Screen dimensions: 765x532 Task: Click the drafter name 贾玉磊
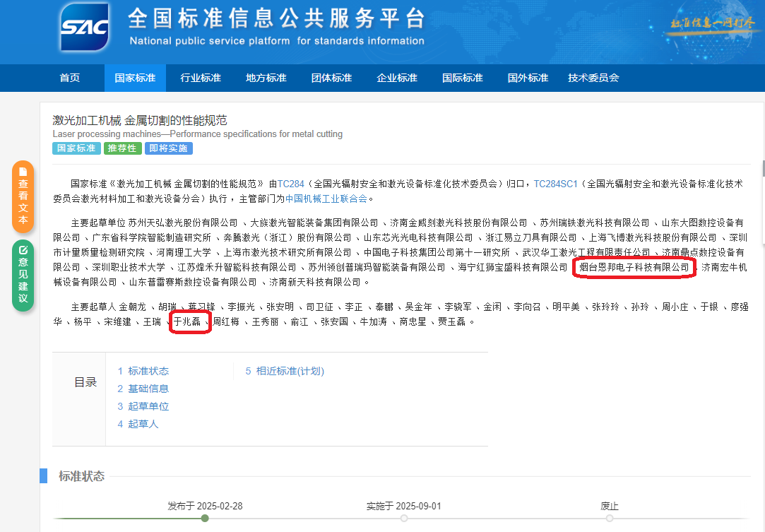pos(452,321)
